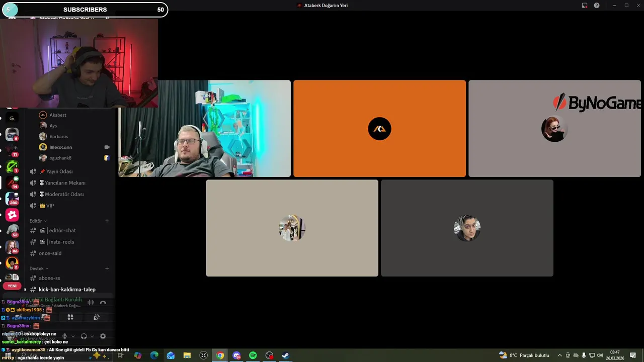Expand microphone input options arrow
This screenshot has width=644, height=362.
[73, 336]
